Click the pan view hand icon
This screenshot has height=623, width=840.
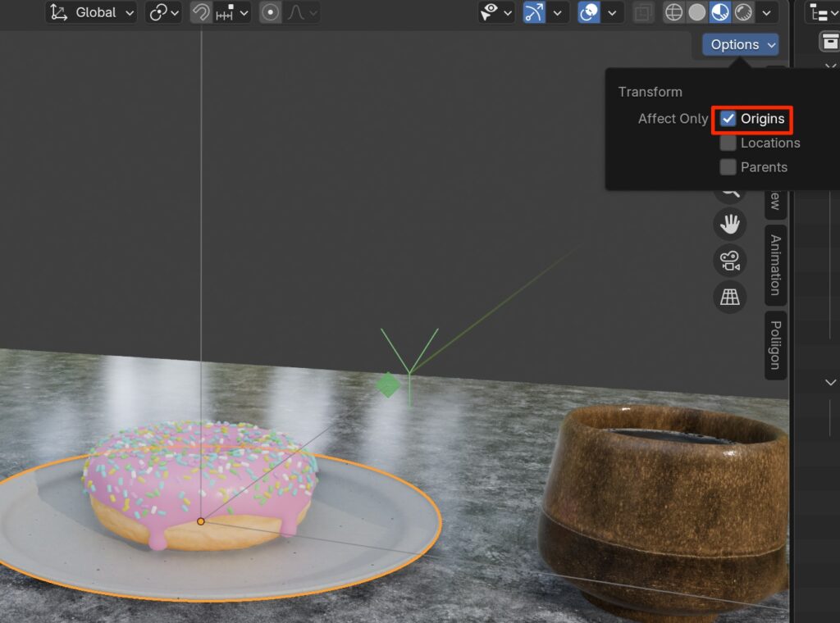click(x=729, y=224)
